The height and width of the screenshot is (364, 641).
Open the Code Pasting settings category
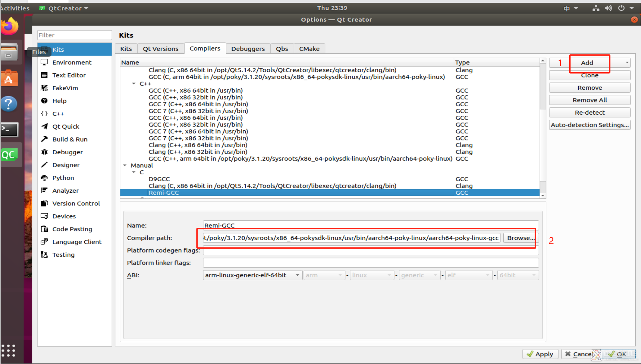tap(75, 229)
